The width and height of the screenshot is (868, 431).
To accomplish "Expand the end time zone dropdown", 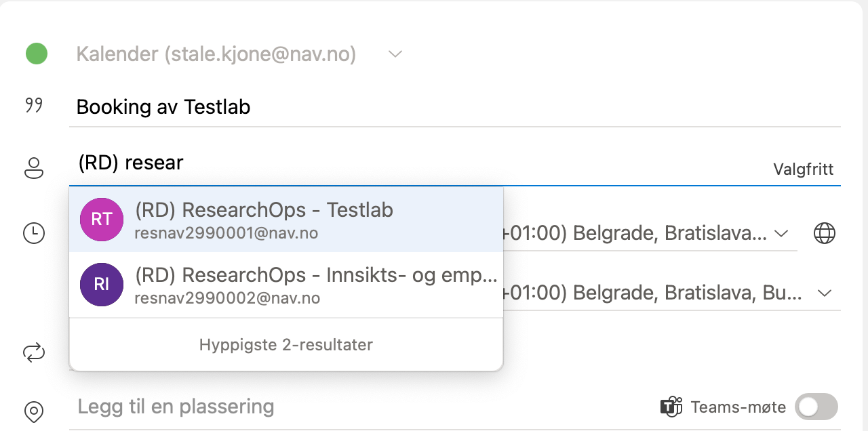I will [x=825, y=293].
